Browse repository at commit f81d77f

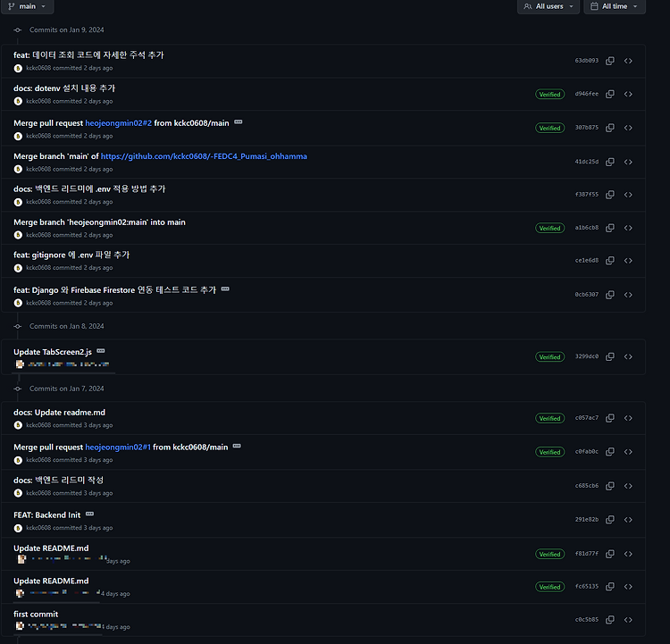coord(628,554)
